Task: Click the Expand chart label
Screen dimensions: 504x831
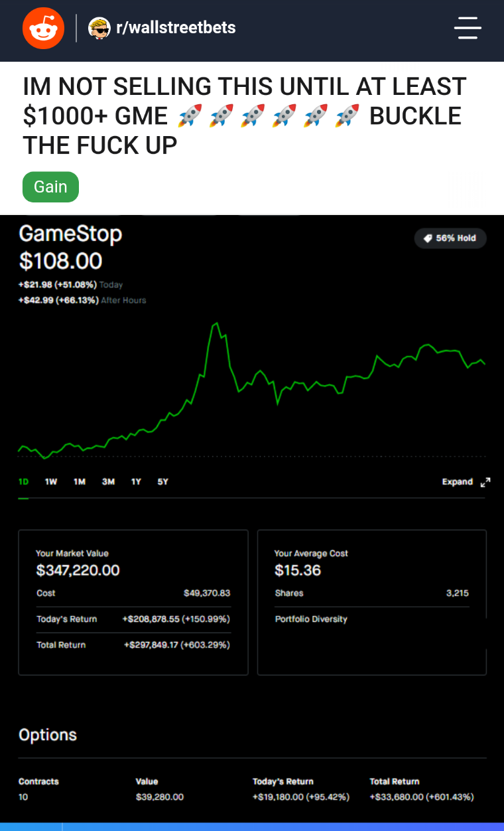Action: pyautogui.click(x=458, y=482)
